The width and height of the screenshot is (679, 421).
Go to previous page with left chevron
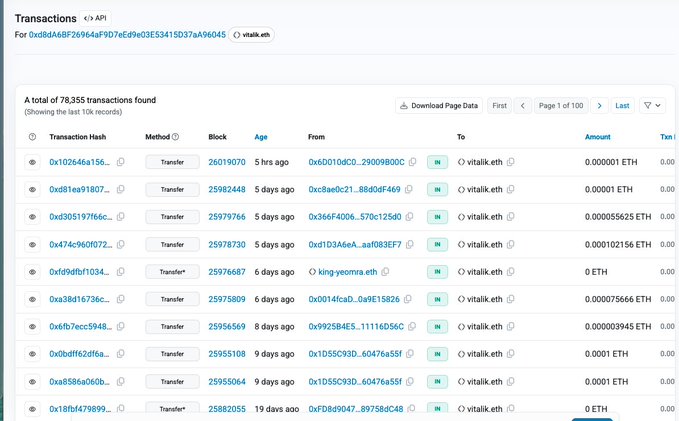[523, 106]
